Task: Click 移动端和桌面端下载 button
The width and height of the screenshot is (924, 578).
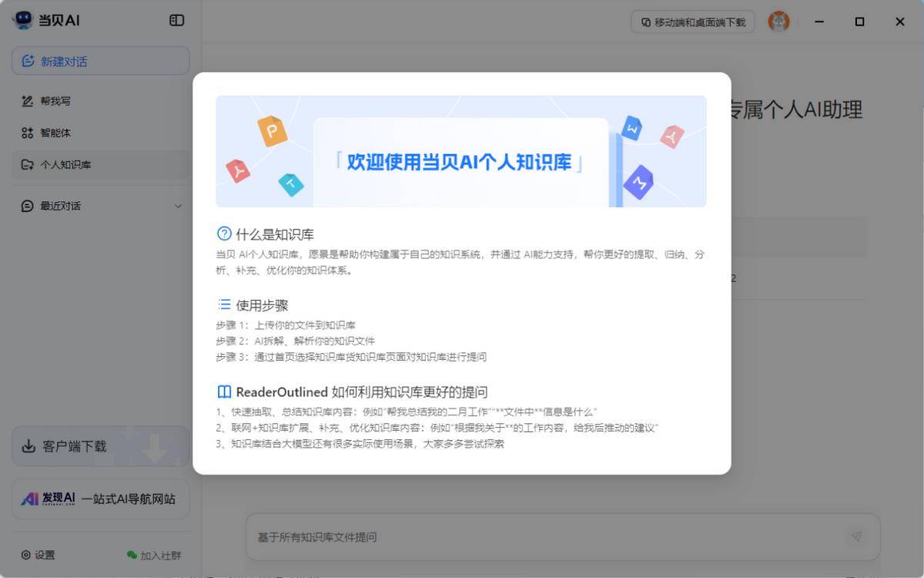Action: (x=692, y=22)
